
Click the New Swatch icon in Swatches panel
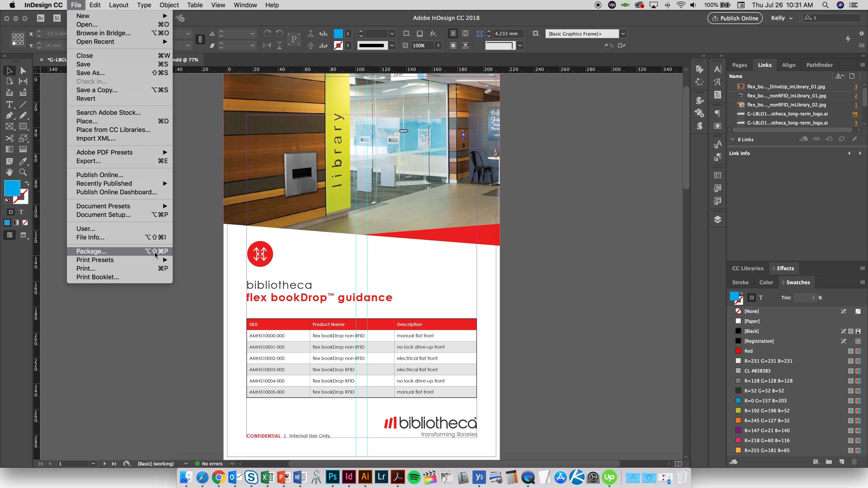coord(842,461)
